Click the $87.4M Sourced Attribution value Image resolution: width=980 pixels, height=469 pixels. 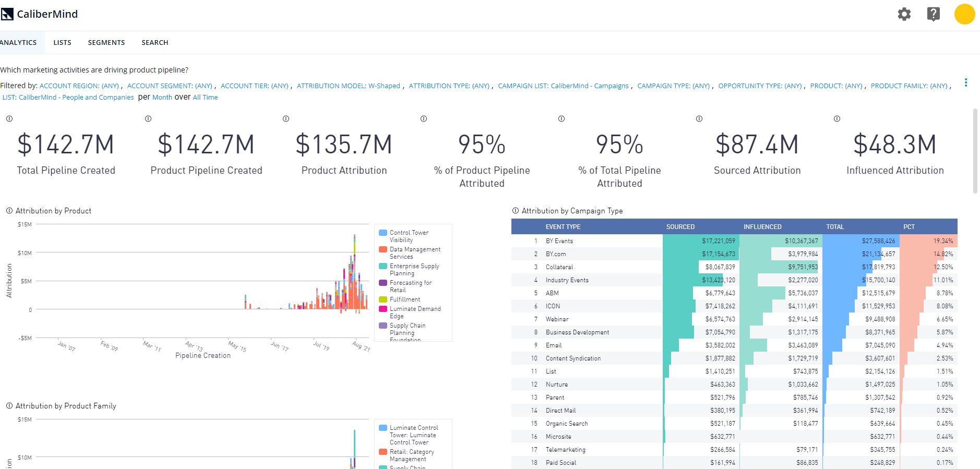[757, 145]
